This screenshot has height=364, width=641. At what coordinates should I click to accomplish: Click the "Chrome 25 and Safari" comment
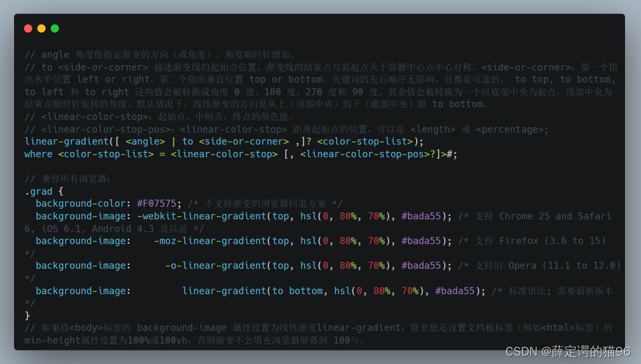tap(555, 216)
